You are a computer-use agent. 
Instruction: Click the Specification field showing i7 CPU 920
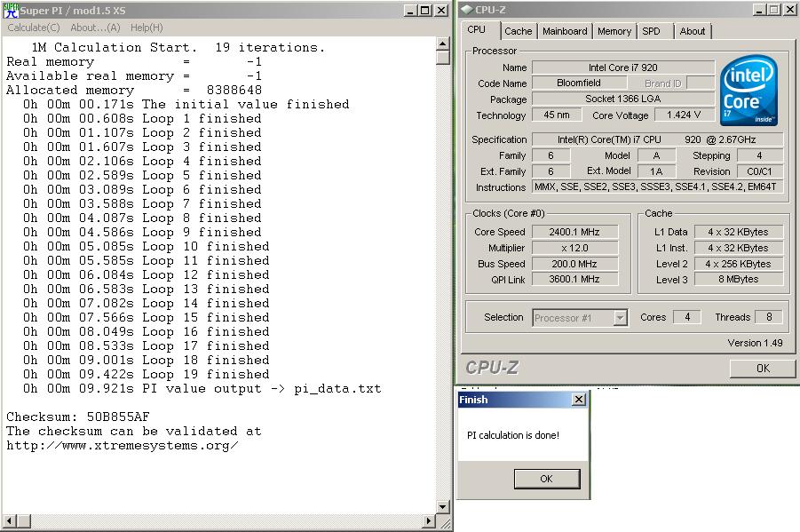tap(657, 139)
